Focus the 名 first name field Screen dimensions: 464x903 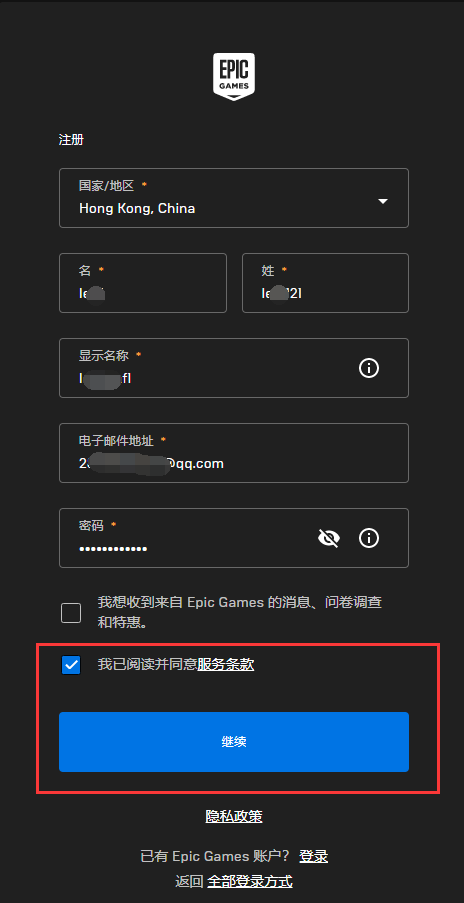pyautogui.click(x=143, y=283)
